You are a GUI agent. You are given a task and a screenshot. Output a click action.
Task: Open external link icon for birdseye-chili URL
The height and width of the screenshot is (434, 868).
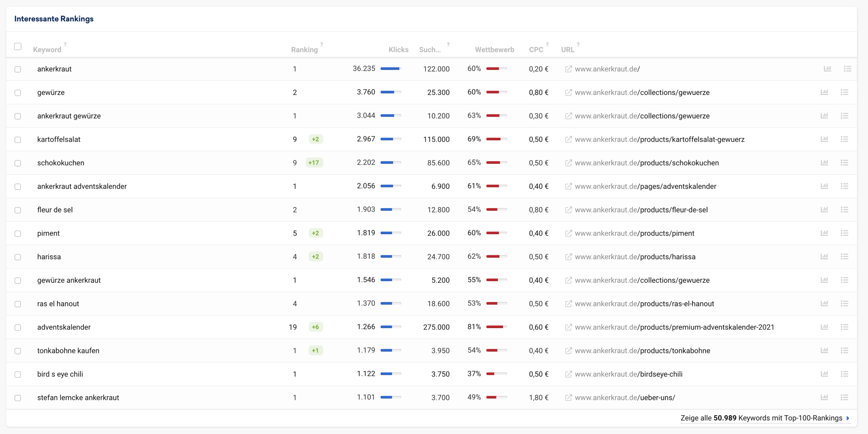[x=568, y=374]
